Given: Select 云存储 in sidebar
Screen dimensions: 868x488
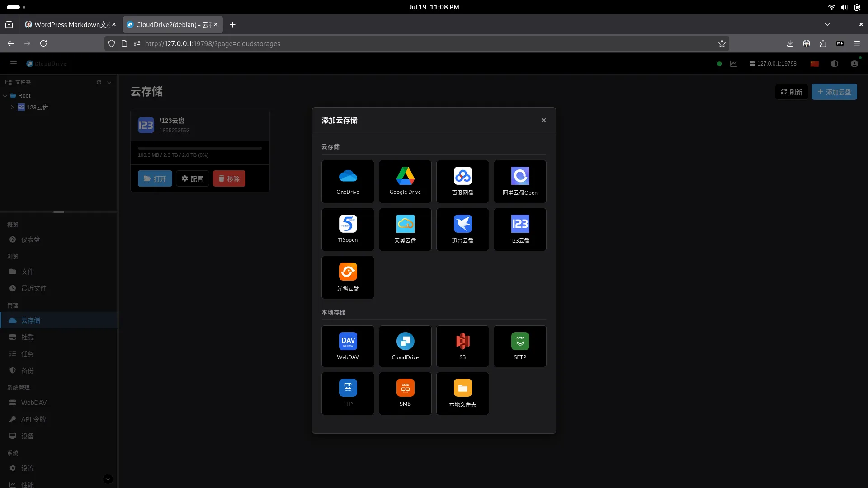Looking at the screenshot, I should pos(59,320).
